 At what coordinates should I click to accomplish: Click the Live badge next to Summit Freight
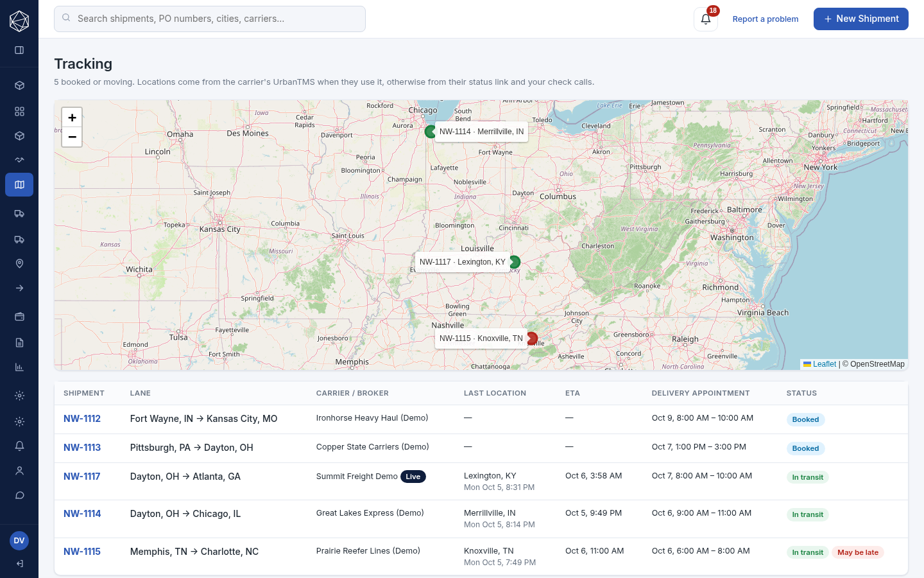click(x=413, y=477)
